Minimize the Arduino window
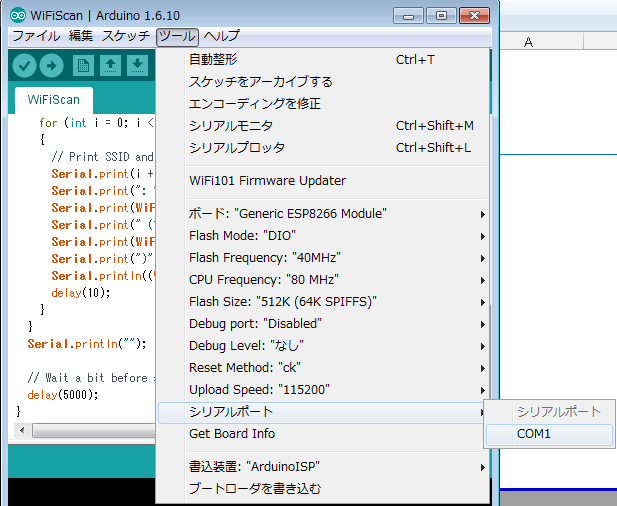Viewport: 617px width, 506px height. point(408,16)
